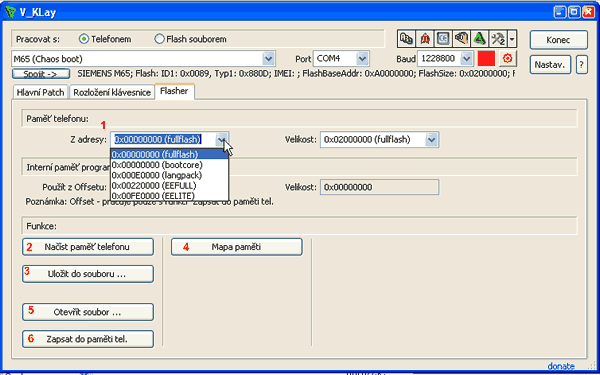The height and width of the screenshot is (375, 600).
Task: Close the V_KLay window
Action: click(x=588, y=12)
